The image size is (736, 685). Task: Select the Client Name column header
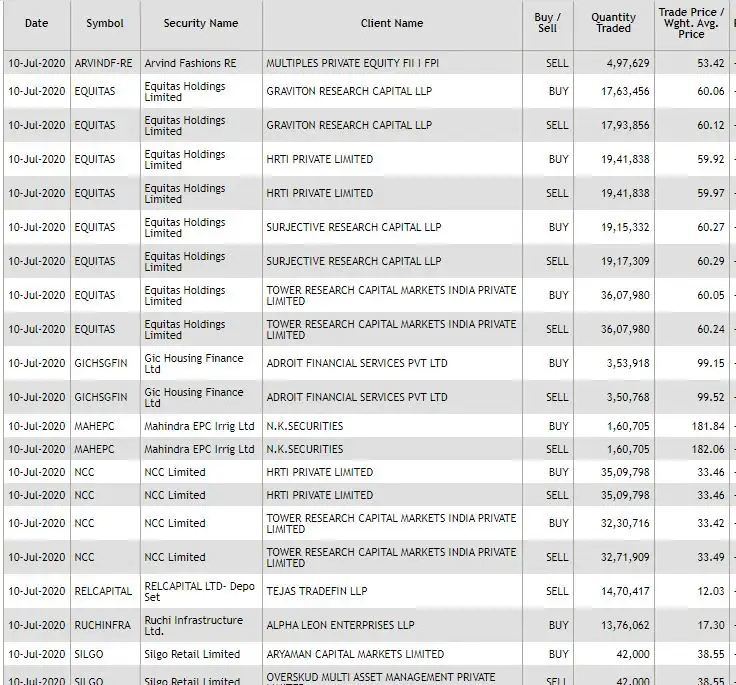point(392,23)
